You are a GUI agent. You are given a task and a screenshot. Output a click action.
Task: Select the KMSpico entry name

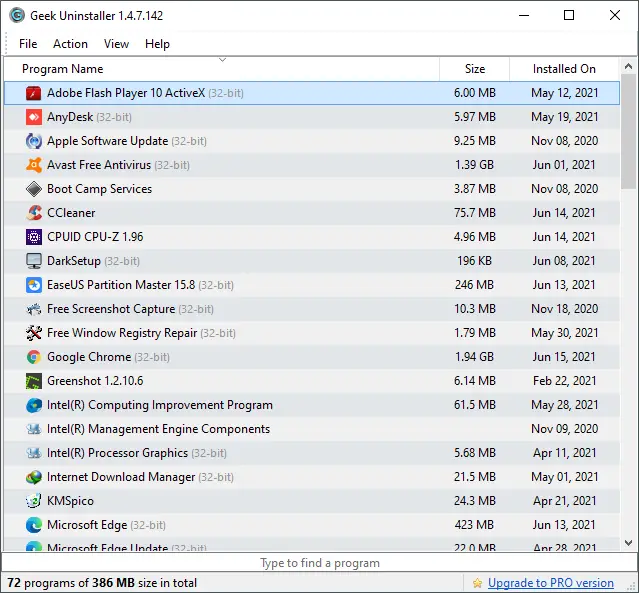point(71,501)
